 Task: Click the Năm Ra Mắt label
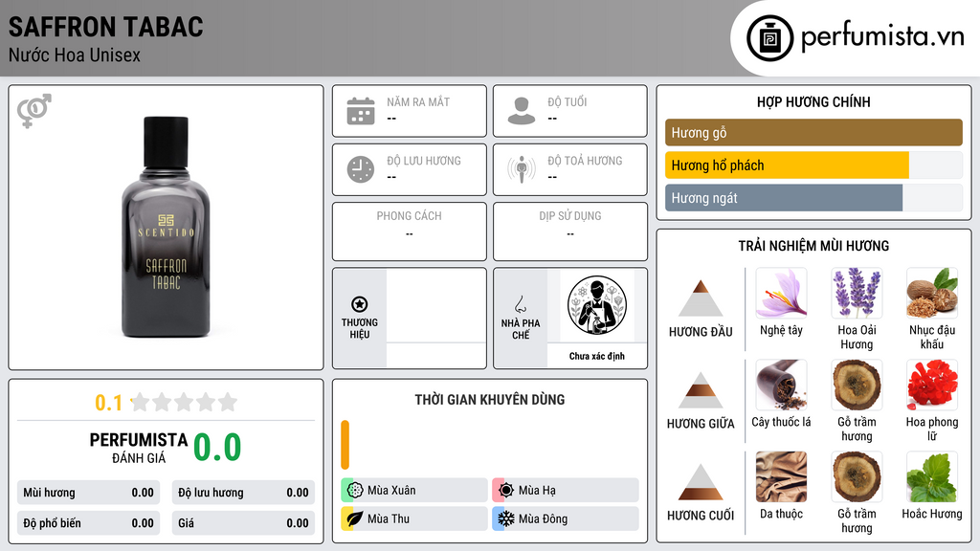coord(418,101)
